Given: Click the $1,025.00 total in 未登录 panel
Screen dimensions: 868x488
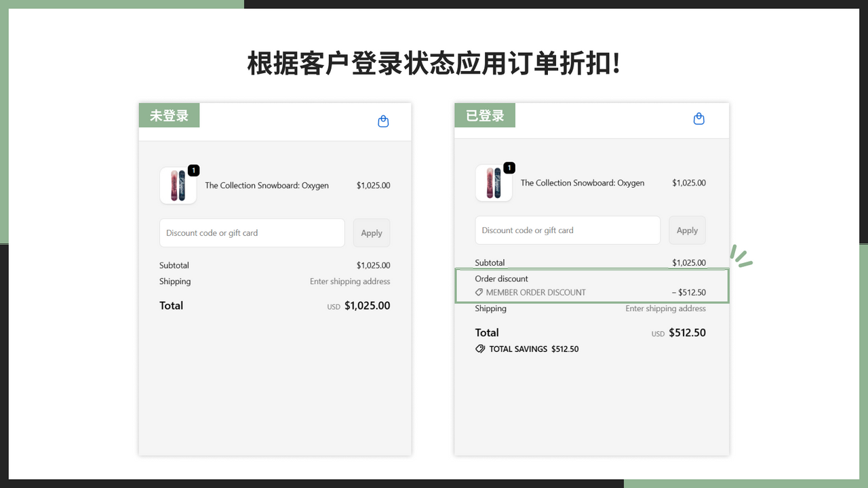Looking at the screenshot, I should coord(367,306).
